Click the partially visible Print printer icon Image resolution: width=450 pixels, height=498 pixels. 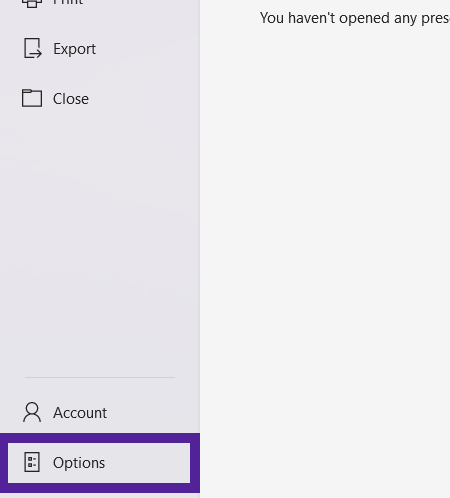(32, 4)
